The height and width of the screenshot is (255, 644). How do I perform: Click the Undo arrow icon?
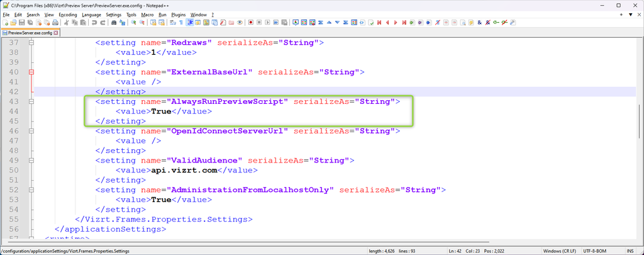click(94, 23)
